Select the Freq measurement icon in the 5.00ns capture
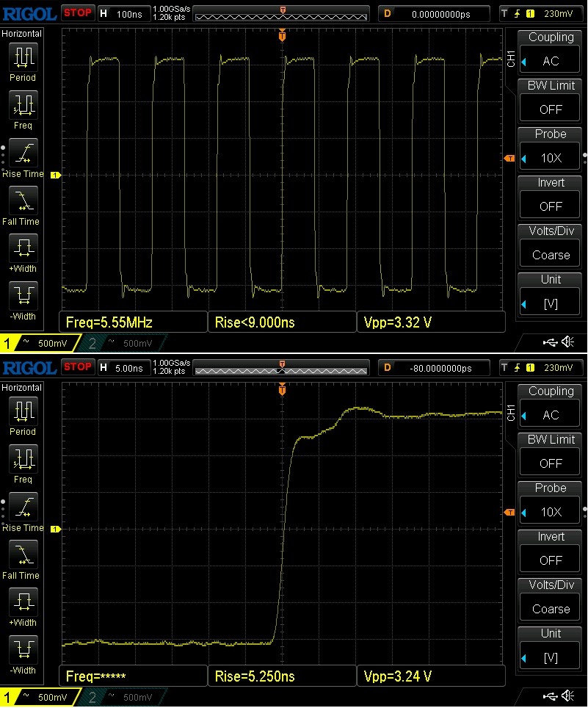This screenshot has width=588, height=708. point(23,459)
